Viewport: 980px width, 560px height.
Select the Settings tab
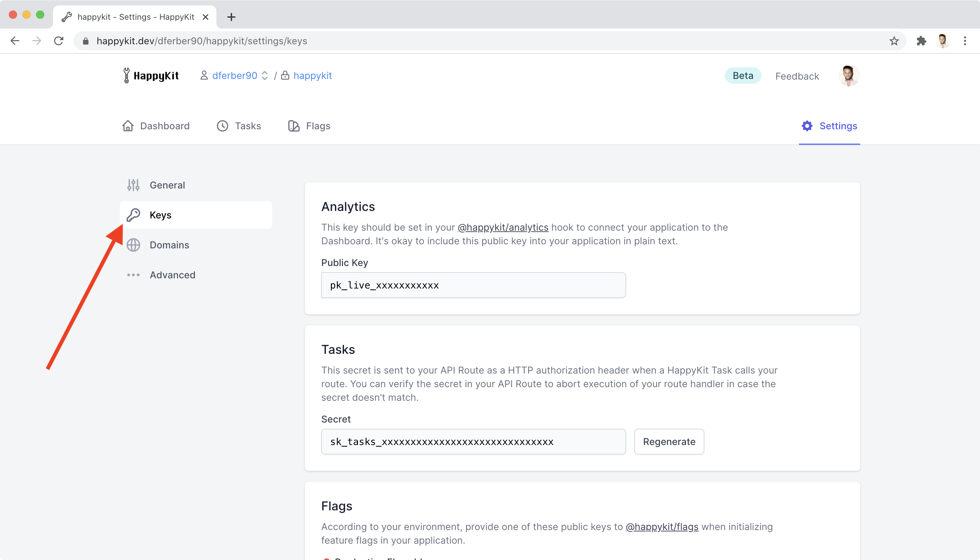pyautogui.click(x=829, y=126)
